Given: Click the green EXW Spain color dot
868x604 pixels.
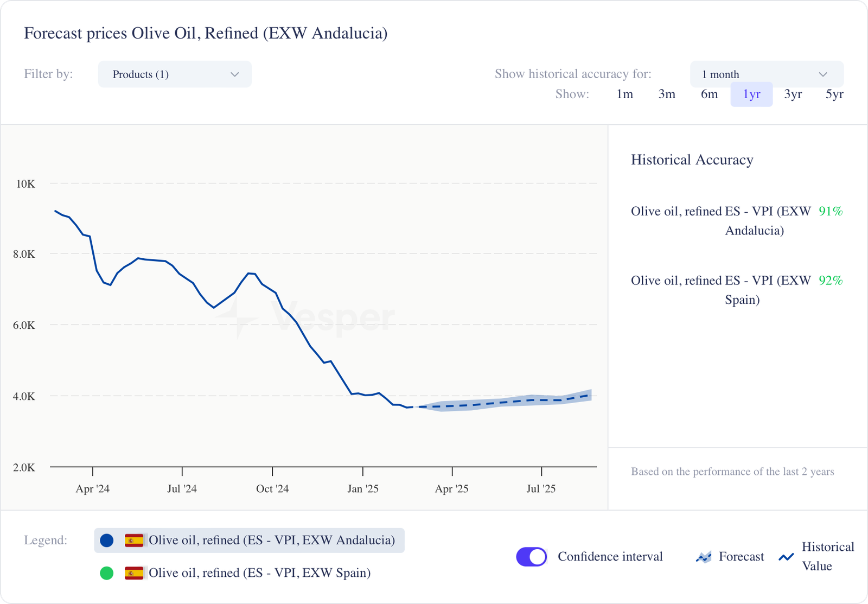Looking at the screenshot, I should tap(107, 573).
